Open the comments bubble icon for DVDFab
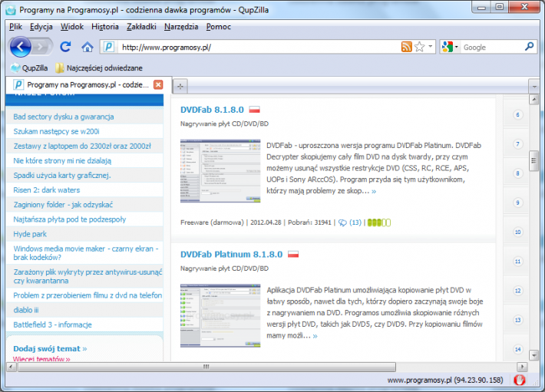 342,223
